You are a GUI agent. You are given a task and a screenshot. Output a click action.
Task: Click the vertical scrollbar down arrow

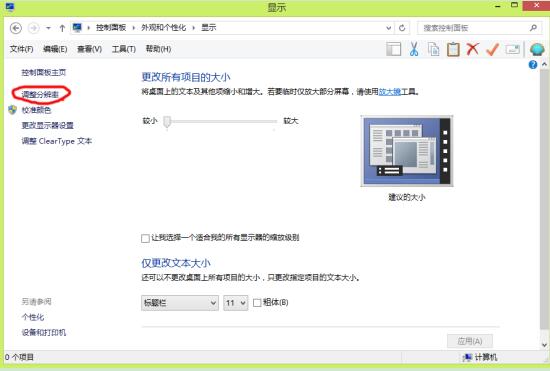(544, 345)
